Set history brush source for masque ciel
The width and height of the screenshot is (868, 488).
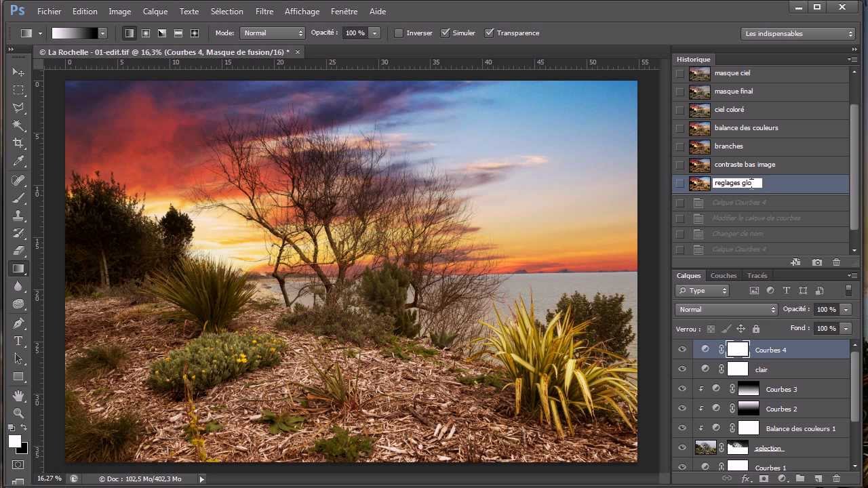click(x=680, y=73)
